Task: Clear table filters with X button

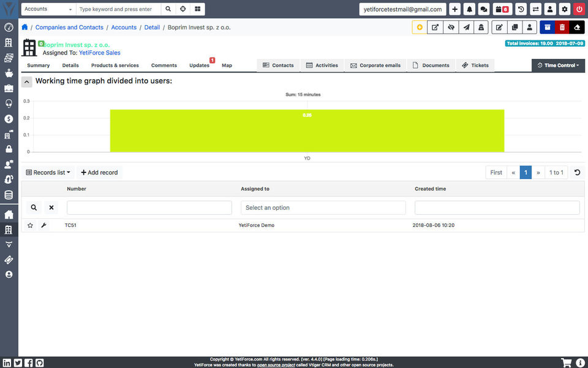Action: (51, 207)
